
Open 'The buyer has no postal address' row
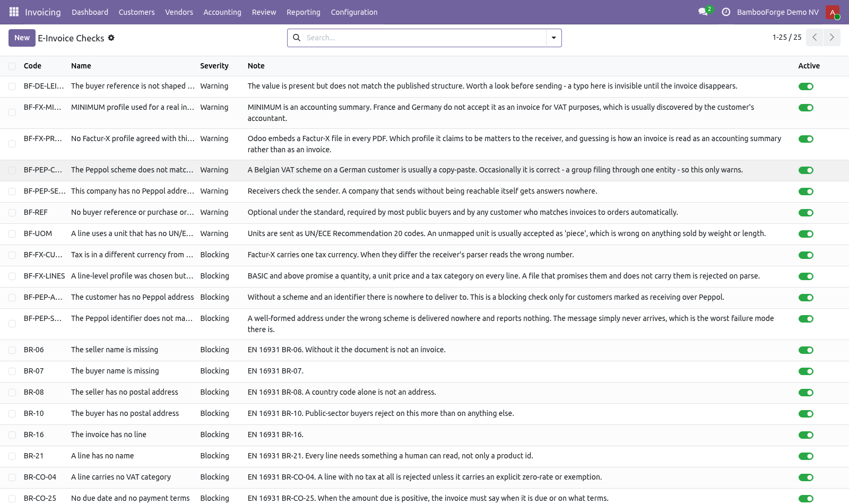(x=125, y=413)
